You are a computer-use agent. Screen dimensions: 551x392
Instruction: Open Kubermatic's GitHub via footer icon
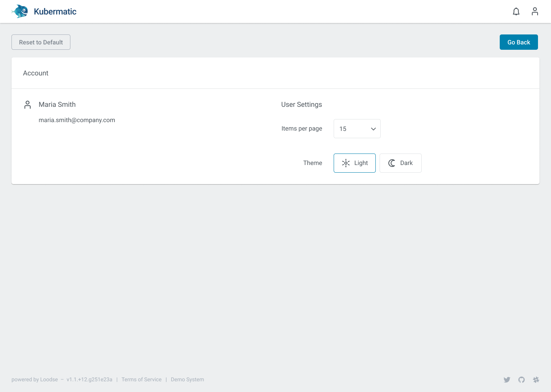[x=522, y=379]
